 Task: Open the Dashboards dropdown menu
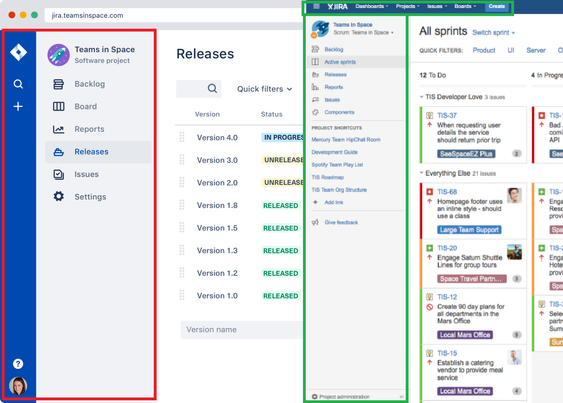click(372, 6)
